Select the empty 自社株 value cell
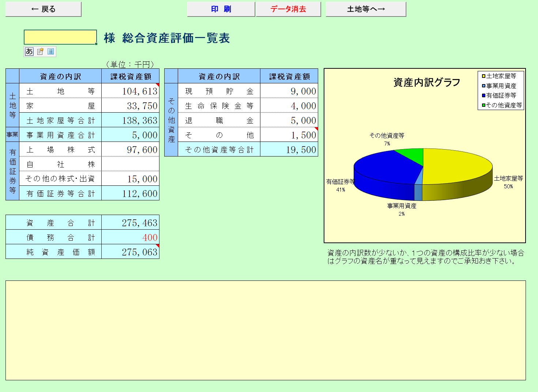This screenshot has height=392, width=538. click(130, 164)
